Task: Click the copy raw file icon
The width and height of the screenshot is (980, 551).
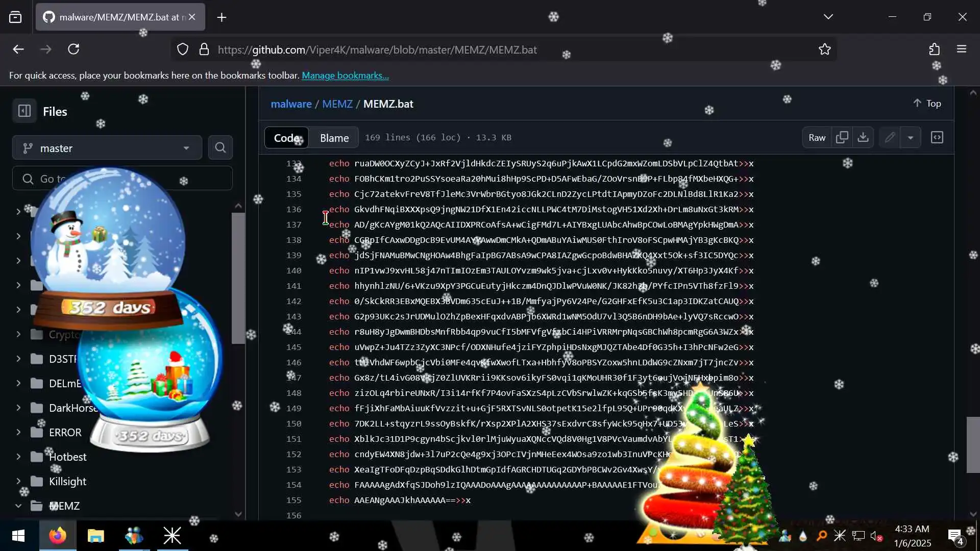Action: [x=842, y=138]
